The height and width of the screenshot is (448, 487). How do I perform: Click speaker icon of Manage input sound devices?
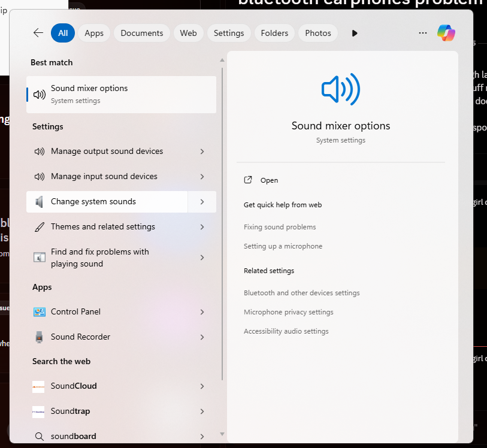[x=40, y=177]
